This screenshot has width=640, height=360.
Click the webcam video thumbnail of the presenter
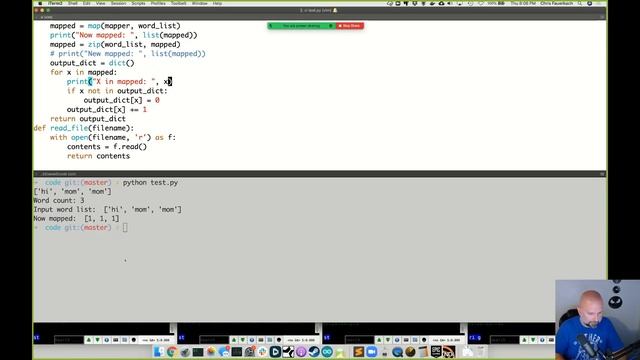tap(598, 320)
